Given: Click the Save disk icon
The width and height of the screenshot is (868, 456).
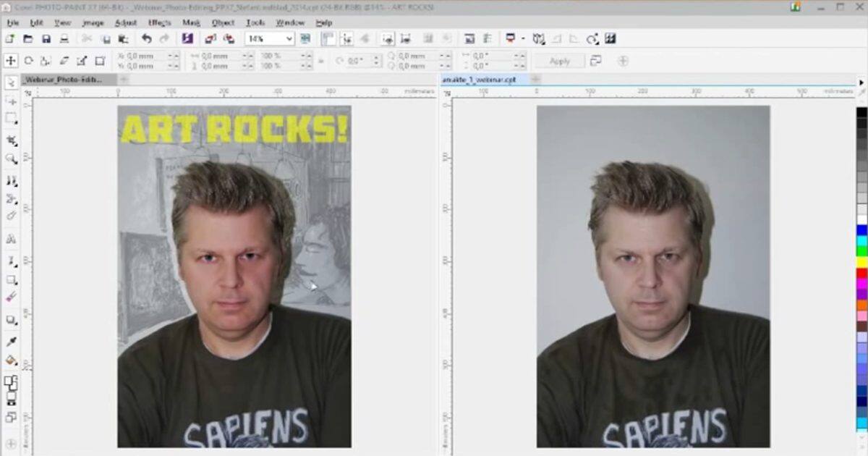Looking at the screenshot, I should click(x=46, y=39).
